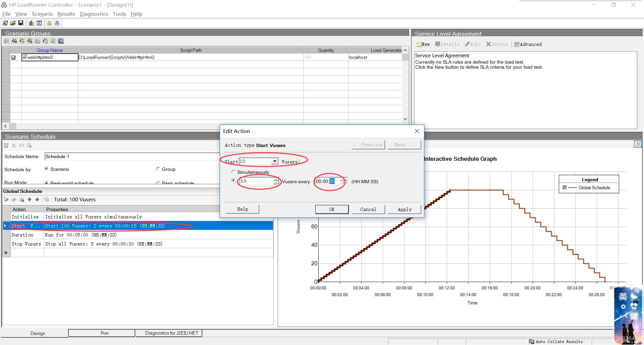Click the Design view toolbar icon
Viewport: 644px width, 345px height.
[39, 23]
